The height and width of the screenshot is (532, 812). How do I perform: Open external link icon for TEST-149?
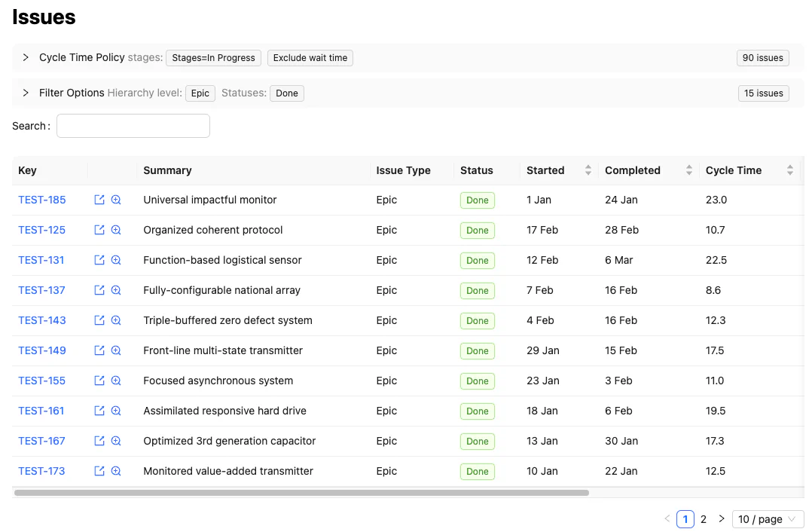click(x=99, y=350)
